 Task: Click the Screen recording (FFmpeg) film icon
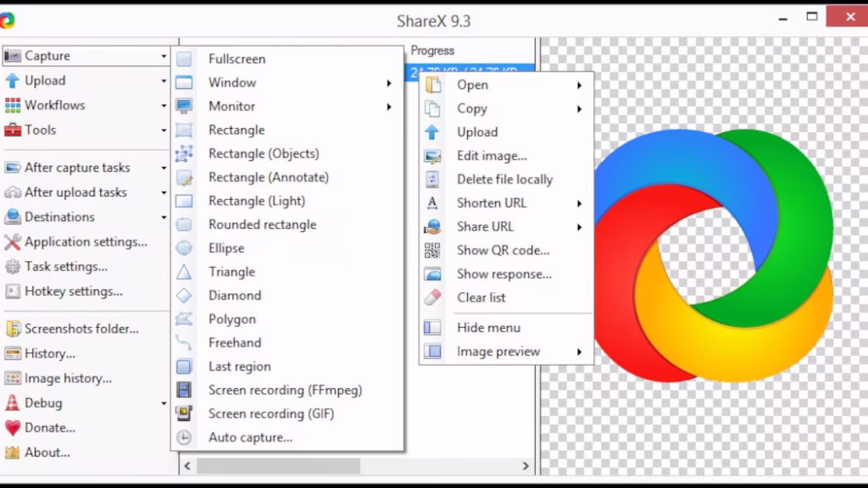184,391
